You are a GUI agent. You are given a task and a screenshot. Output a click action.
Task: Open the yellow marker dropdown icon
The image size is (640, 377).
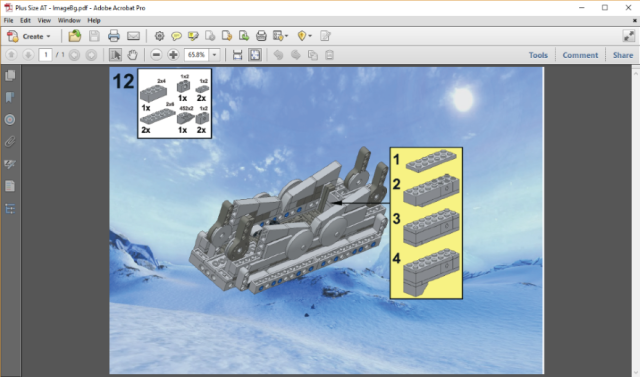(x=304, y=36)
